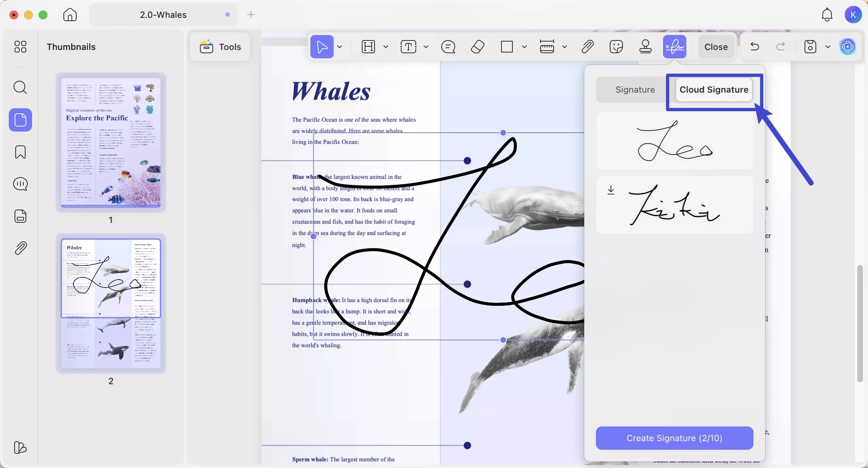The width and height of the screenshot is (868, 468).
Task: Expand the save options dropdown arrow
Action: point(828,47)
